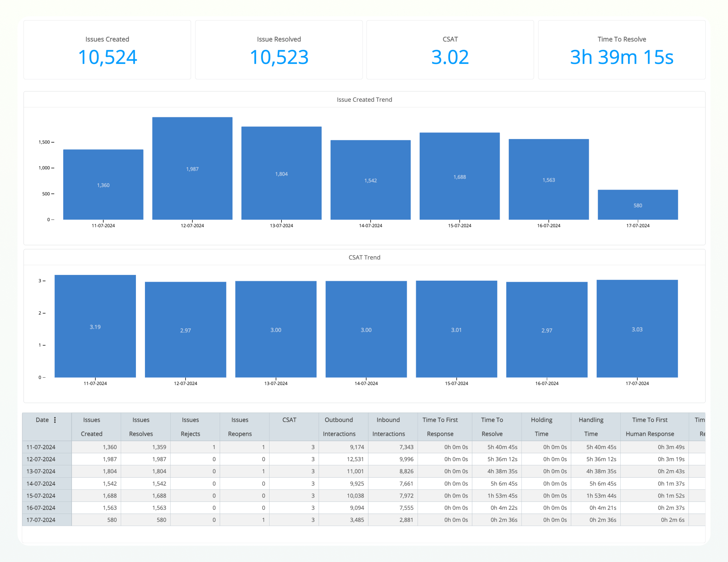728x562 pixels.
Task: Click the Holding Time column header
Action: [x=541, y=427]
